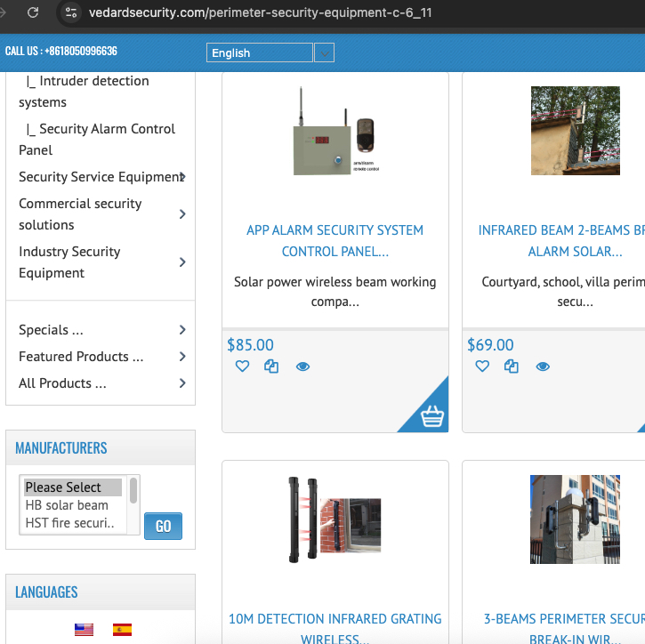This screenshot has height=644, width=645.
Task: Expand the Industry Security Equipment category
Action: (x=181, y=262)
